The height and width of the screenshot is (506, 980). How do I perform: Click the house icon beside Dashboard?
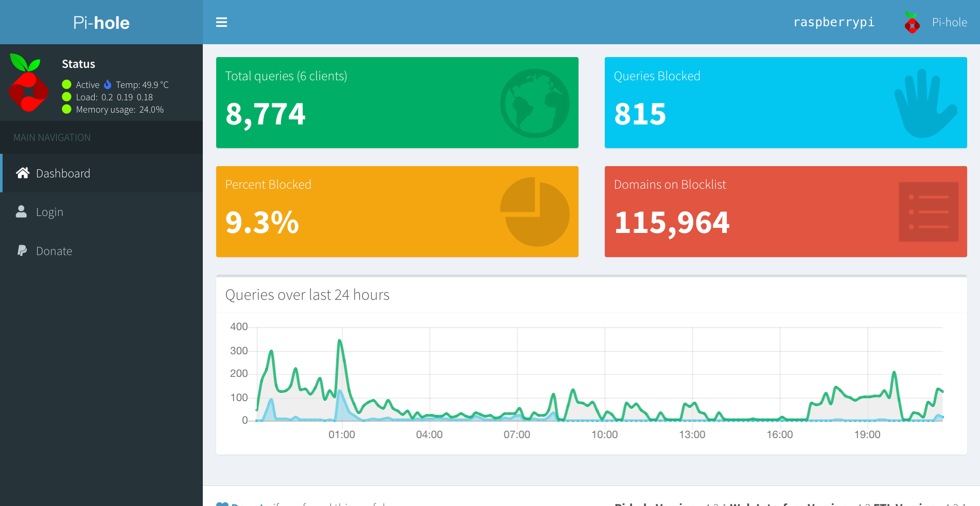click(23, 173)
